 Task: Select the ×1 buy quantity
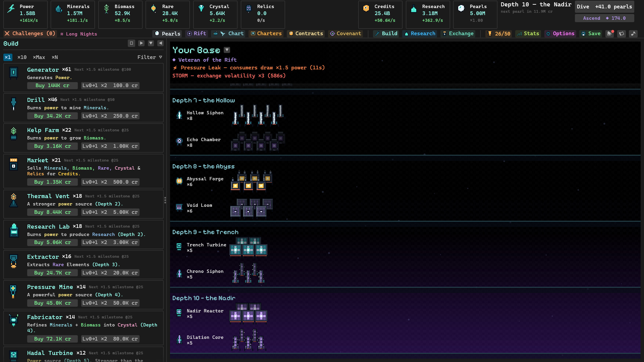click(x=8, y=57)
